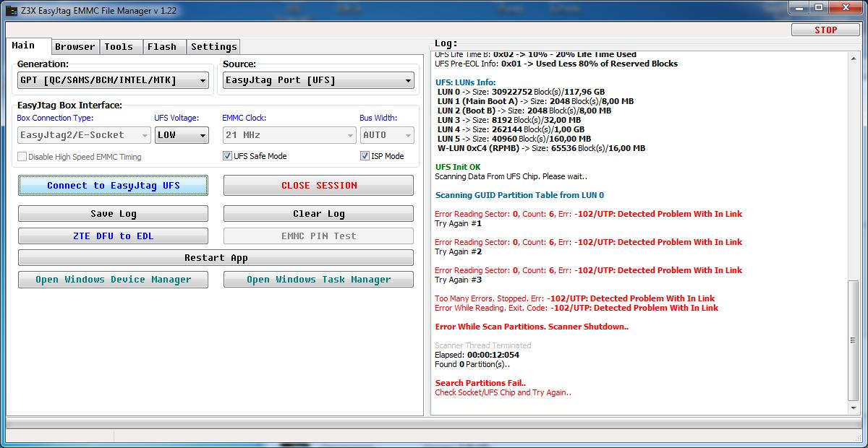868x448 pixels.
Task: Click the 'Elapsed: 00:00:12:054' line
Action: (x=477, y=355)
